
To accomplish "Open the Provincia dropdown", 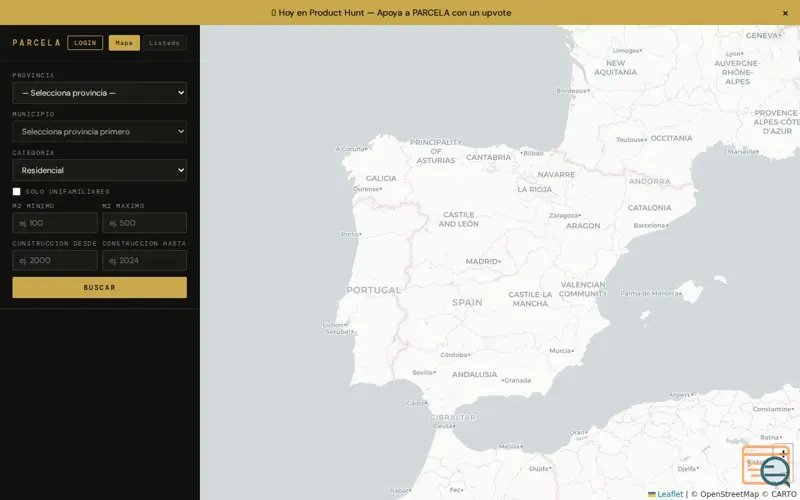I will (99, 93).
